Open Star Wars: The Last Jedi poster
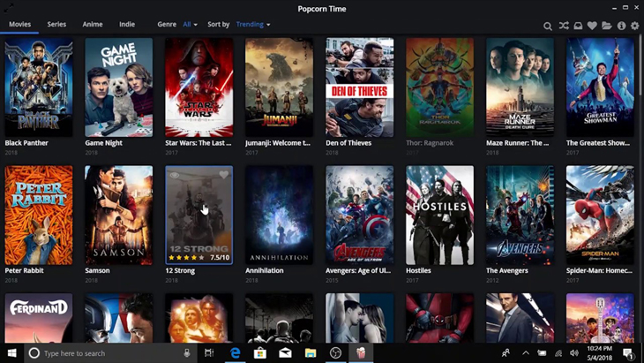The height and width of the screenshot is (363, 644). [199, 87]
